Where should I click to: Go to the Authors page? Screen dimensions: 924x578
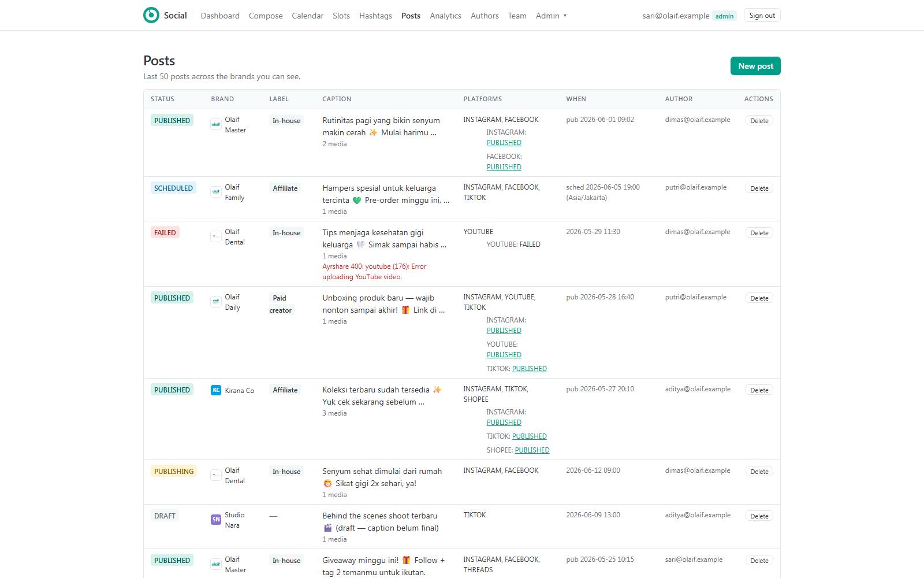tap(485, 16)
